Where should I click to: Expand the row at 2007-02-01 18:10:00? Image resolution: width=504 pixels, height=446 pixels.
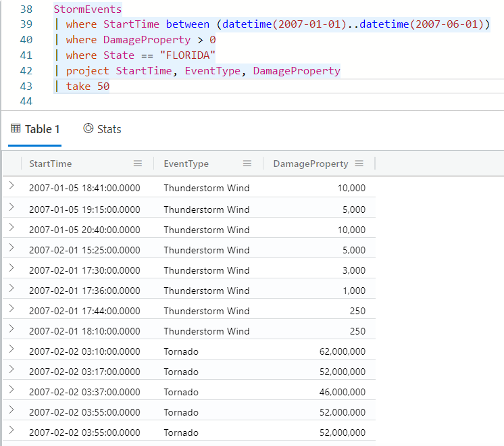11,328
